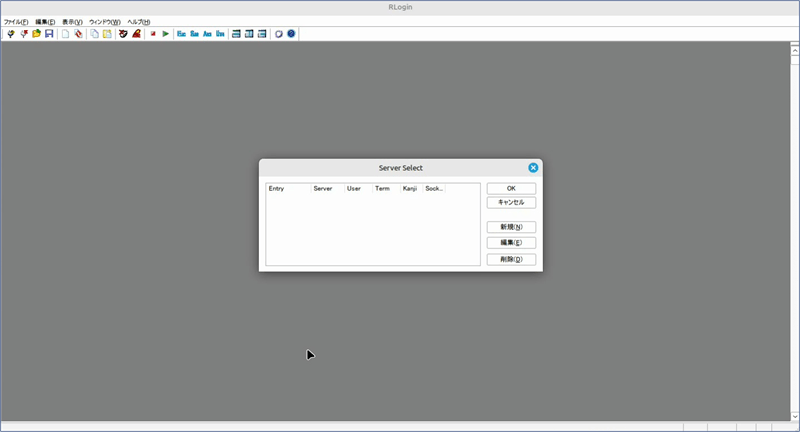
Task: Open the ヘルプ(H) menu
Action: [x=138, y=22]
